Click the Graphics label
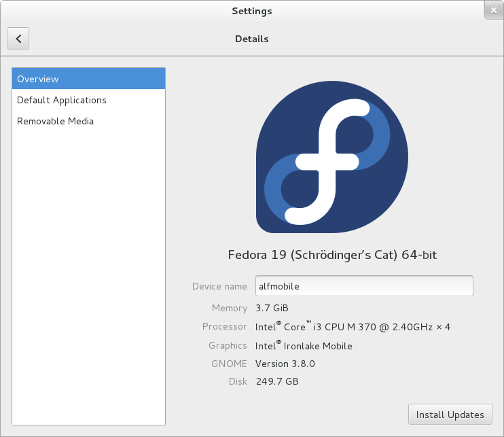 (x=228, y=346)
